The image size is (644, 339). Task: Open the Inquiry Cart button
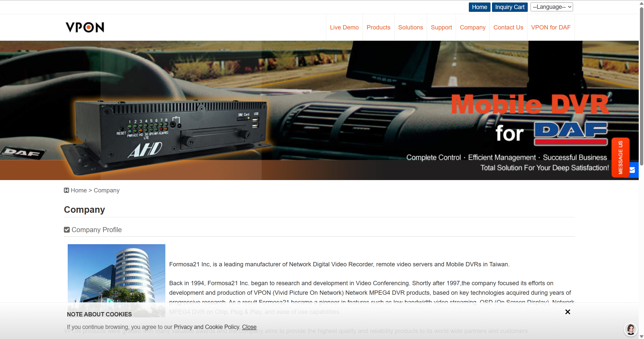(510, 7)
